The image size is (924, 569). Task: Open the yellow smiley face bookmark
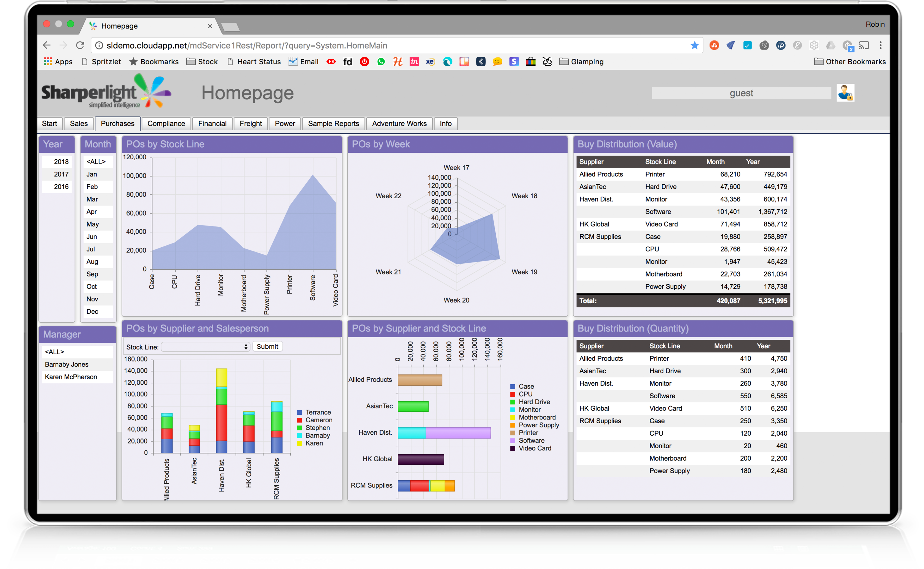(x=497, y=62)
